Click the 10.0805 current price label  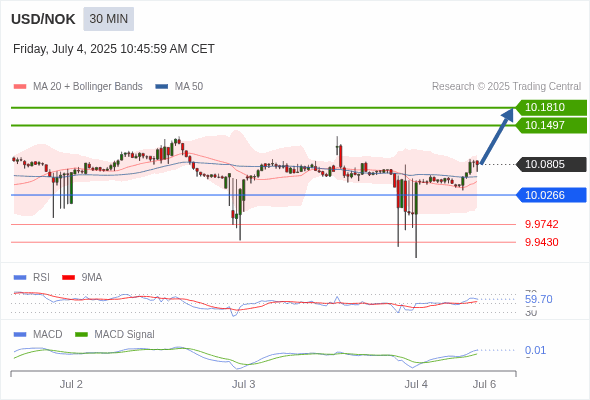(x=551, y=164)
